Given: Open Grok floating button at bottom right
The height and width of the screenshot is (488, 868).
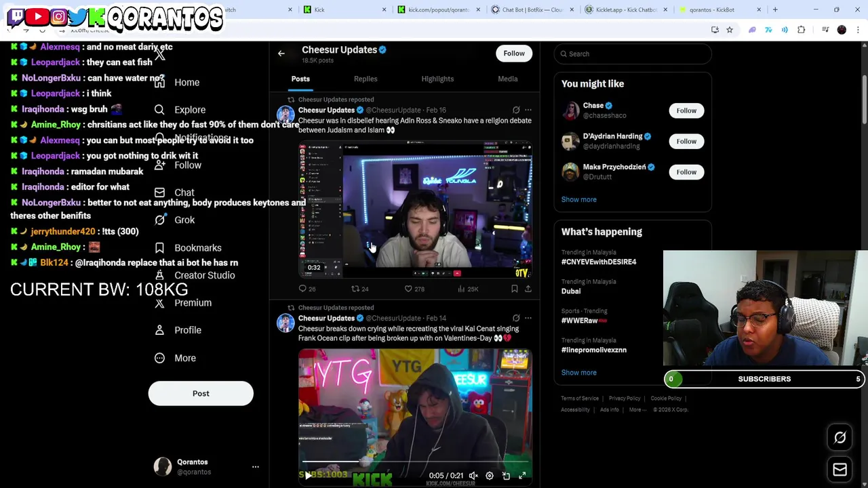Looking at the screenshot, I should (840, 438).
